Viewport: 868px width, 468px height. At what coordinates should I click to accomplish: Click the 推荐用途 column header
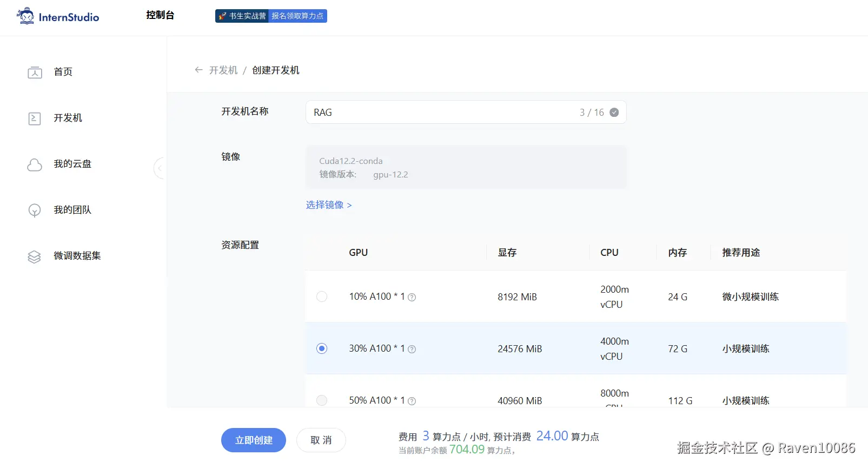pyautogui.click(x=741, y=253)
